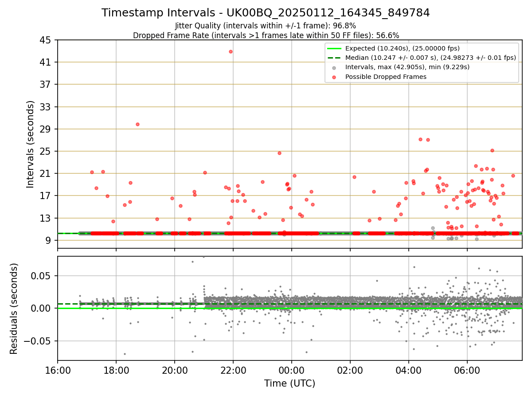This screenshot has height=399, width=532.
Task: Click the Median (10.247 +/- 0.007 s) legend entry
Action: pos(430,58)
